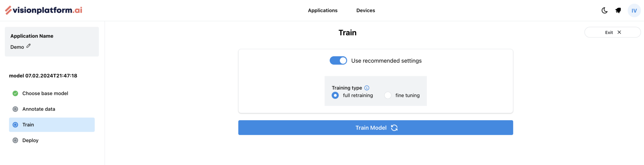
Task: Open the Applications menu
Action: tap(323, 10)
